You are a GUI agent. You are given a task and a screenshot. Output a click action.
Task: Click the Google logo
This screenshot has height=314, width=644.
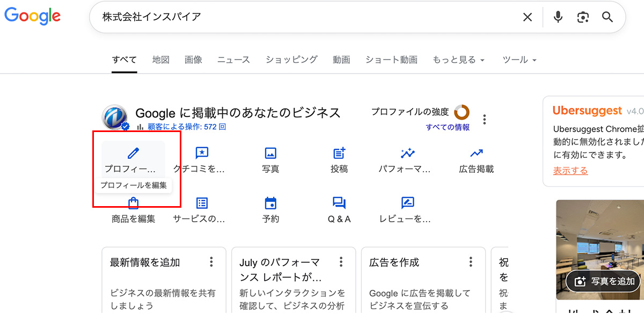point(32,17)
